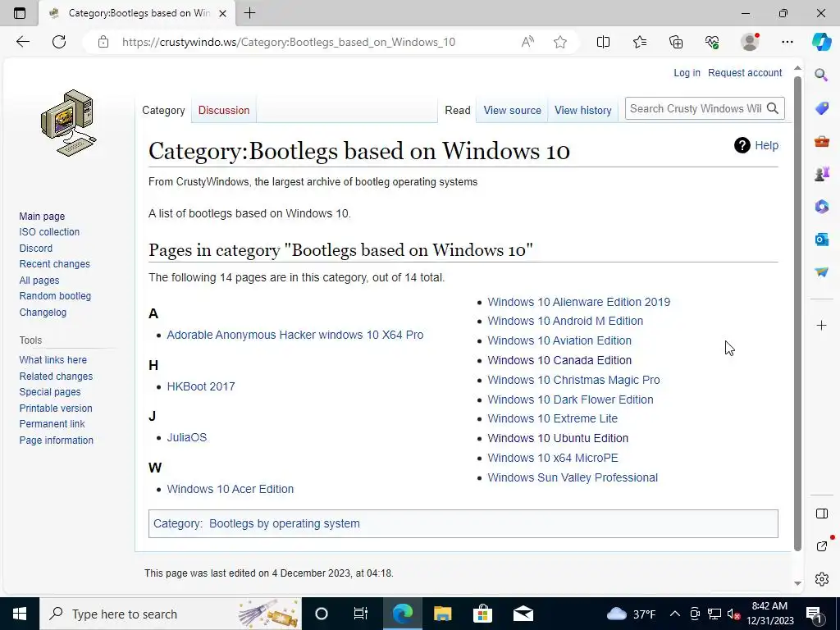The width and height of the screenshot is (840, 630).
Task: Open Page information link
Action: click(57, 441)
